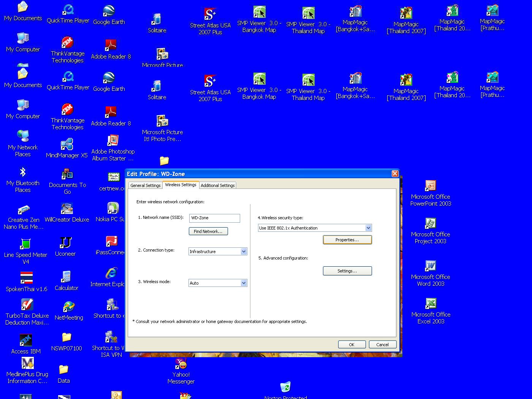Click the Find Network... button

tap(208, 231)
